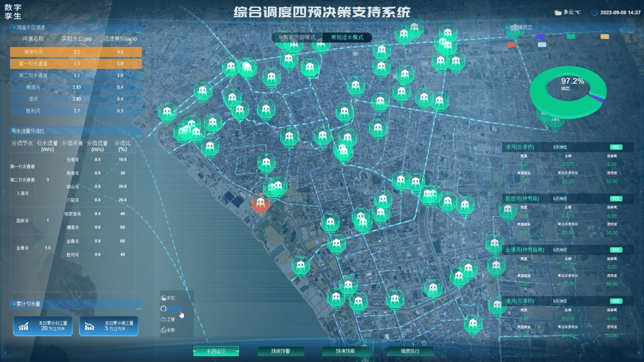The image size is (644, 362).
Task: Switch to 常规活水模式 mode
Action: [x=347, y=37]
